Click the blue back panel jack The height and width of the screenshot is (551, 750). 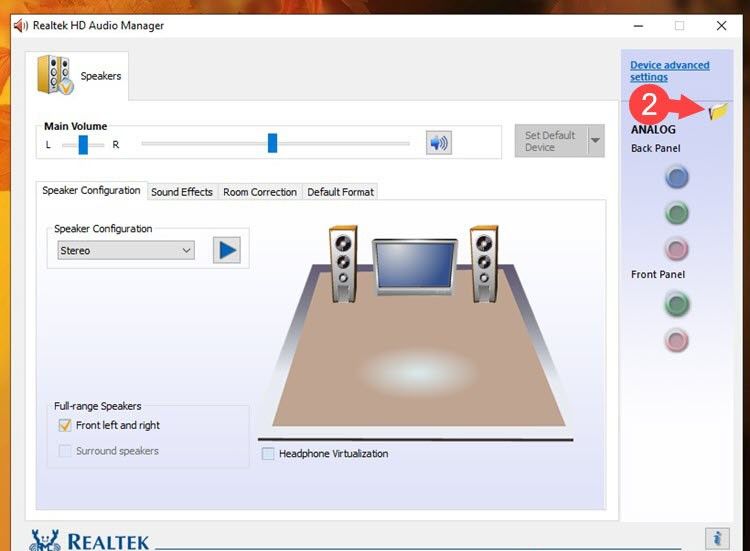pos(676,177)
